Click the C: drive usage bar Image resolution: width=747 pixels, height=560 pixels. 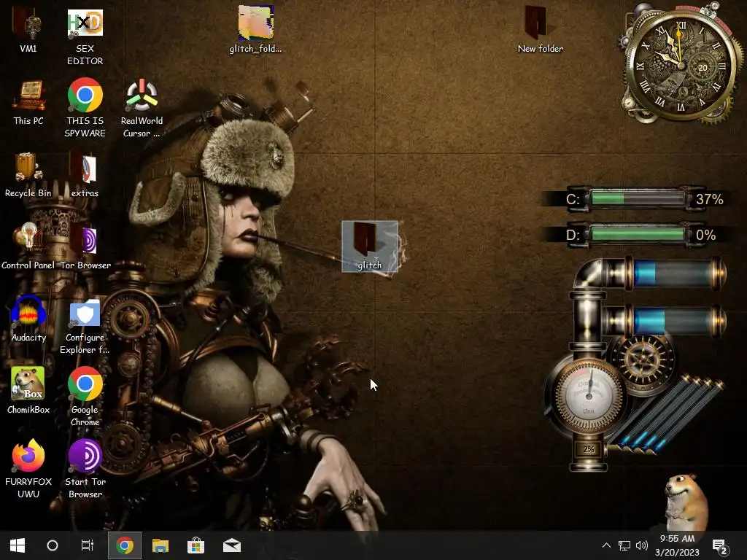click(x=637, y=198)
